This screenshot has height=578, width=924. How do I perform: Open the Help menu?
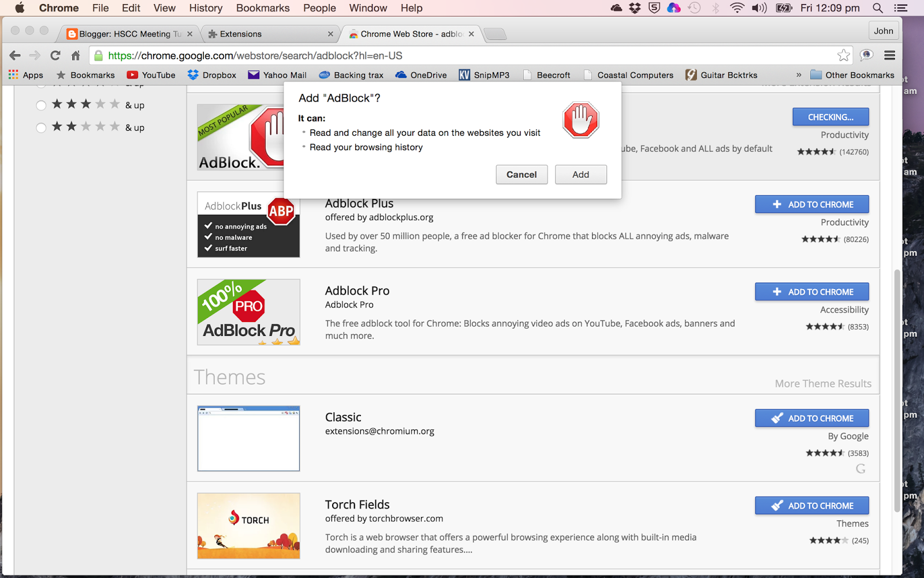(412, 8)
